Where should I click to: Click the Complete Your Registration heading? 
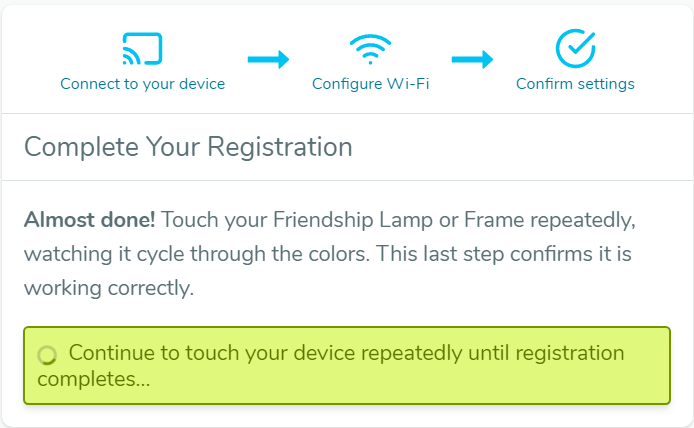(188, 147)
